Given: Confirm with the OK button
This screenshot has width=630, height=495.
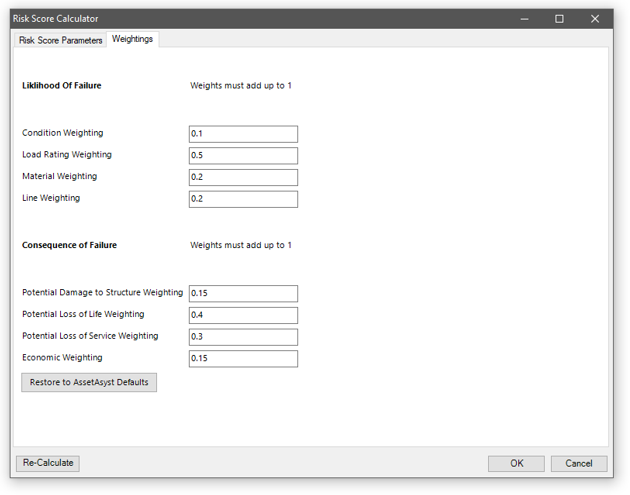Looking at the screenshot, I should click(x=516, y=464).
